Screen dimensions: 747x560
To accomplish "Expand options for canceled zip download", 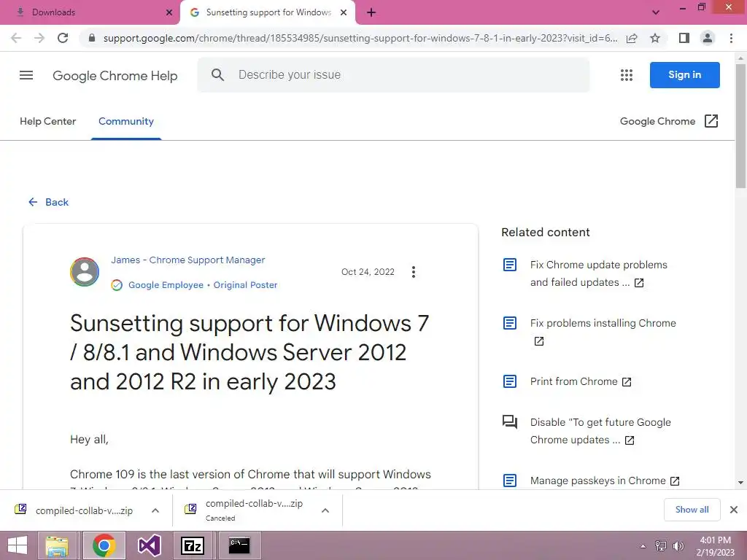I will tap(325, 510).
